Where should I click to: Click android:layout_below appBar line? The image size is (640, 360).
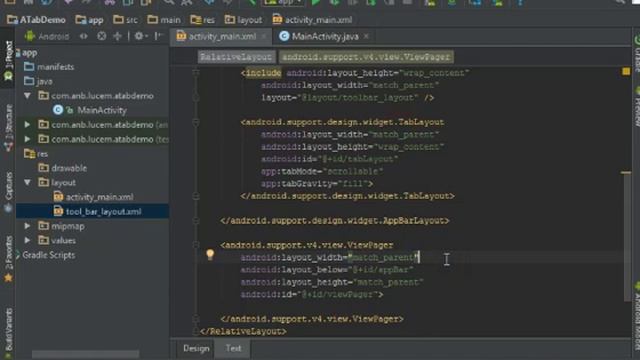(327, 270)
